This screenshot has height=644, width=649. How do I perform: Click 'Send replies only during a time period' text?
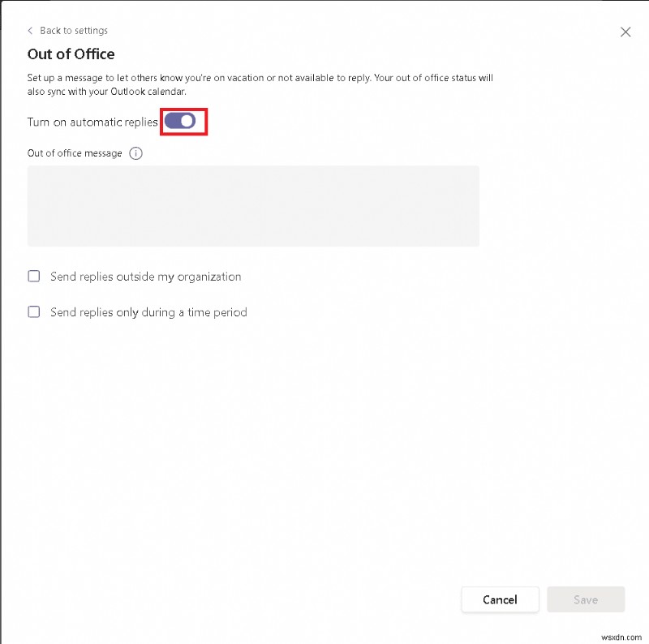[148, 312]
